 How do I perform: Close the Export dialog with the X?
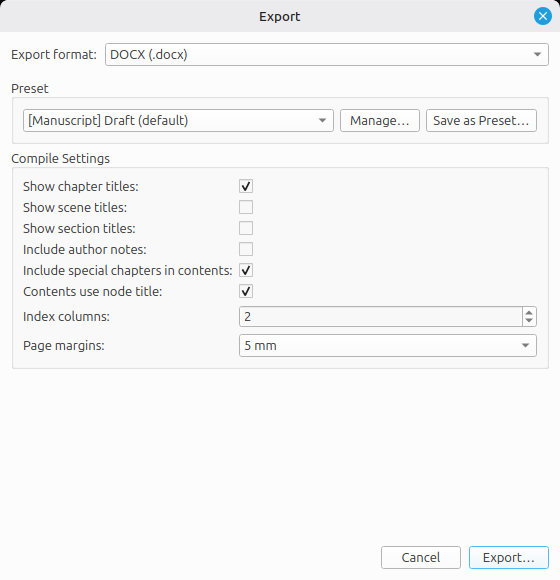(543, 16)
